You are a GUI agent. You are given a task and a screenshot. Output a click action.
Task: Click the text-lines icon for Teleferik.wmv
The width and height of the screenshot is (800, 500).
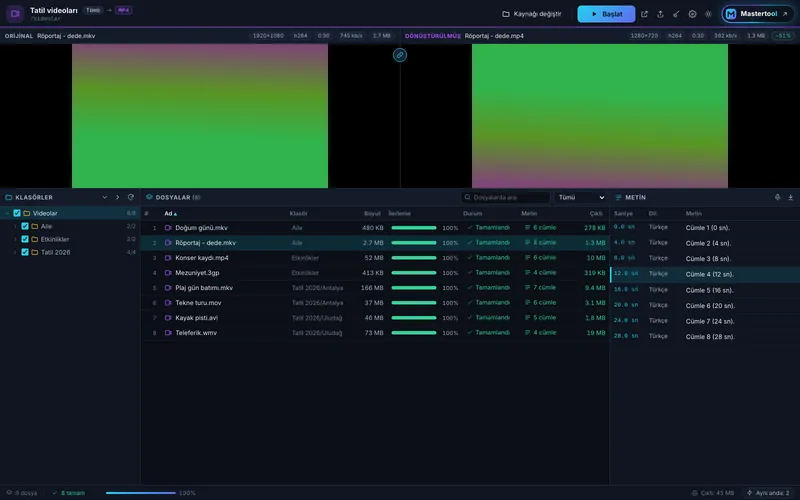pos(528,333)
